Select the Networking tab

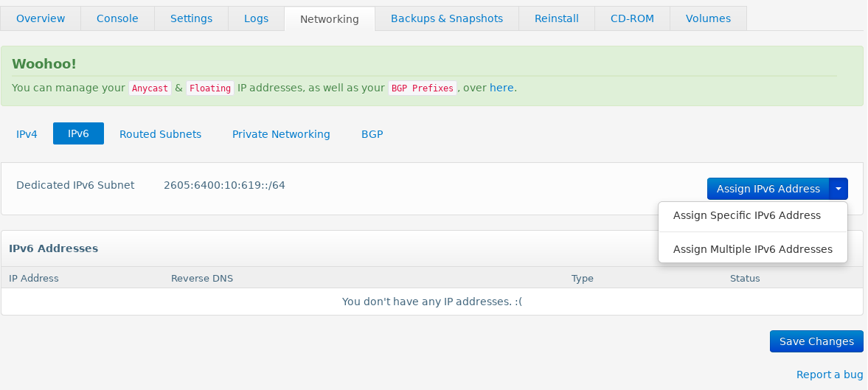pyautogui.click(x=330, y=19)
